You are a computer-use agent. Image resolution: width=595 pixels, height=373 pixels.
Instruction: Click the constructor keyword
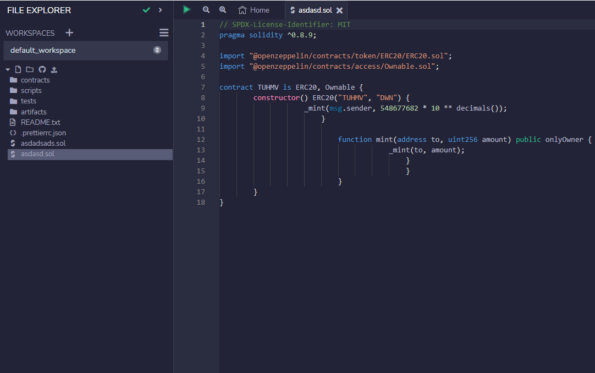coord(276,98)
